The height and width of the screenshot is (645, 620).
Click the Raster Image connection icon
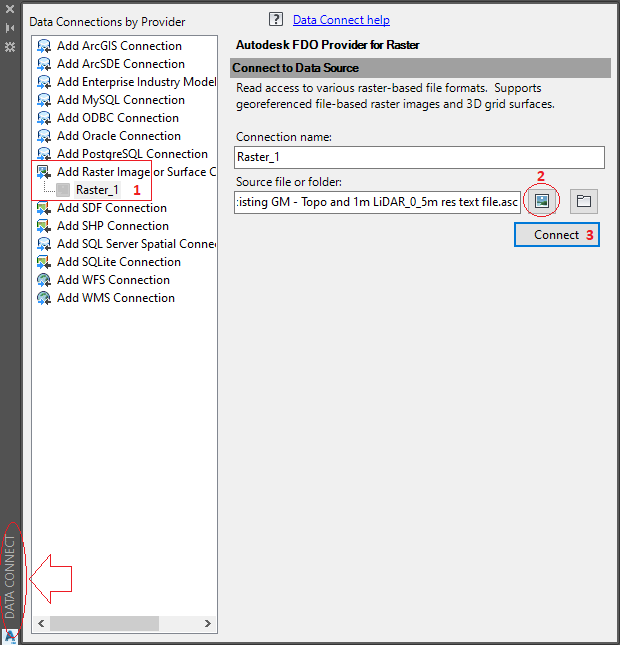coord(44,172)
